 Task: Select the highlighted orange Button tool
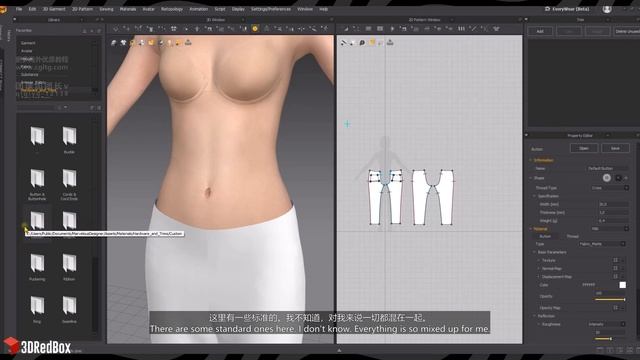(255, 29)
